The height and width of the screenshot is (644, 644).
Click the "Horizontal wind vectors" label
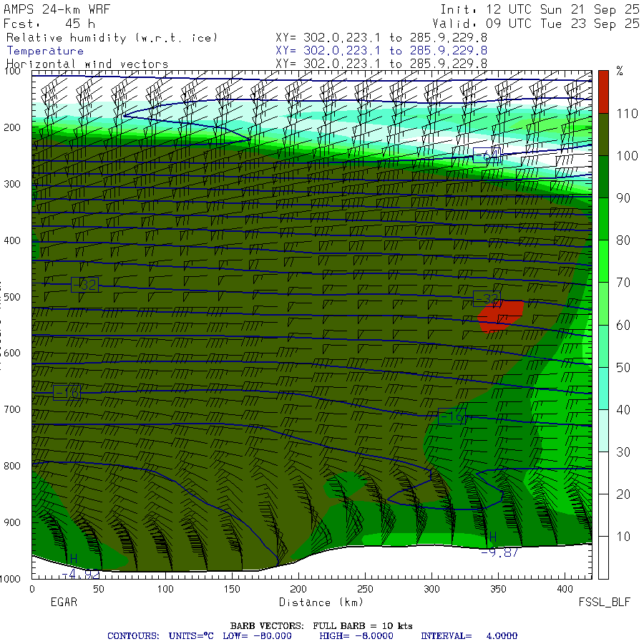[87, 64]
